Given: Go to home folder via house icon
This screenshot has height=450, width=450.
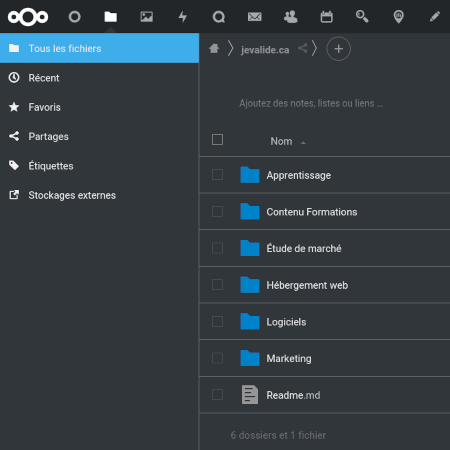Looking at the screenshot, I should pos(214,49).
